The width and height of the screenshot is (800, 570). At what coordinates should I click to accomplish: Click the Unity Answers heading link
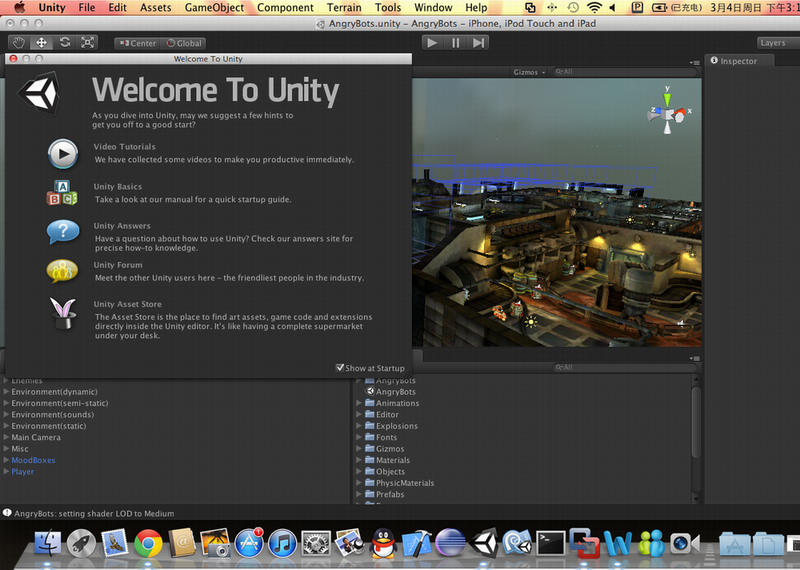click(122, 226)
